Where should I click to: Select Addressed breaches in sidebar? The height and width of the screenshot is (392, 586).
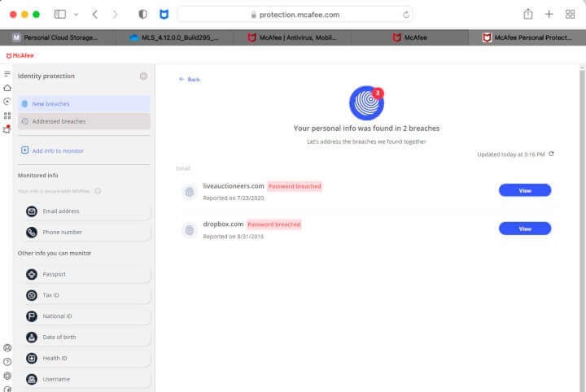pyautogui.click(x=84, y=121)
